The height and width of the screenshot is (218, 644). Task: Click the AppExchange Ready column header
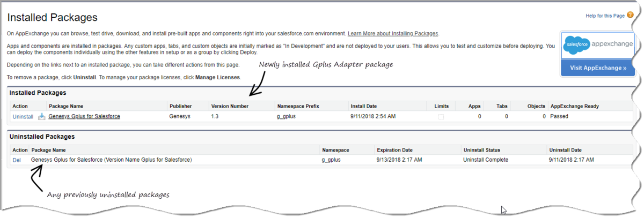[575, 106]
